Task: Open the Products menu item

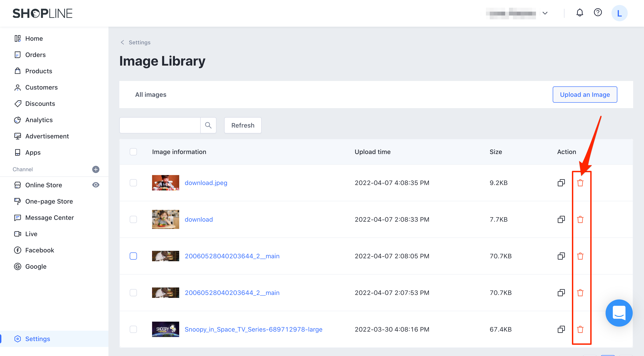Action: click(x=38, y=71)
